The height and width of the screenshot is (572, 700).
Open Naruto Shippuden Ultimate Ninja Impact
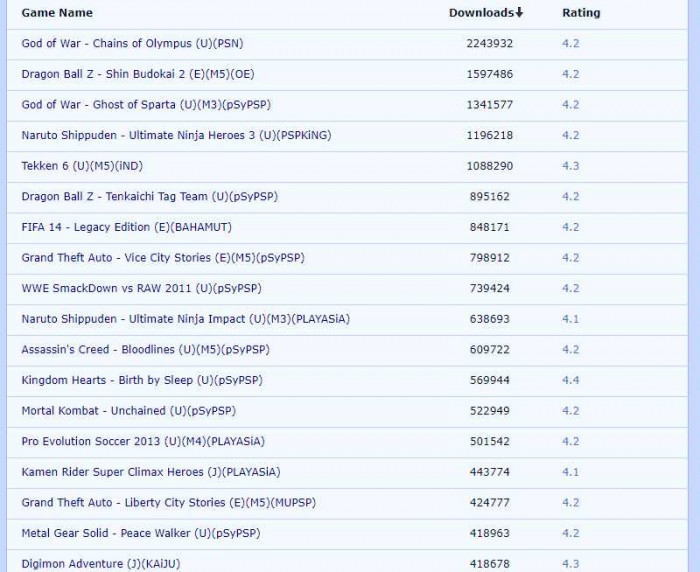tap(186, 319)
